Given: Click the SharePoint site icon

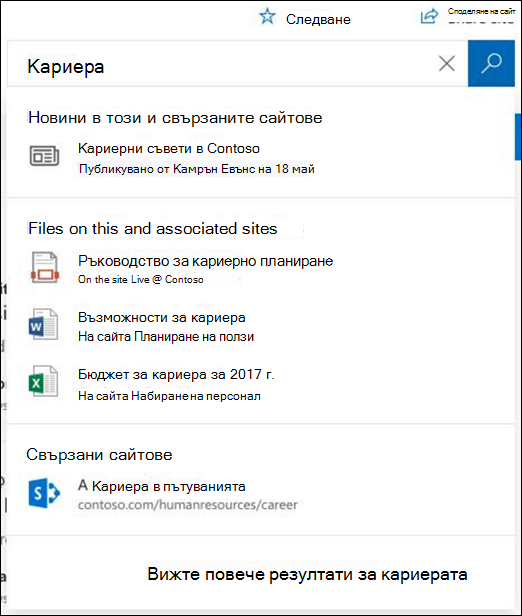Looking at the screenshot, I should pyautogui.click(x=44, y=493).
